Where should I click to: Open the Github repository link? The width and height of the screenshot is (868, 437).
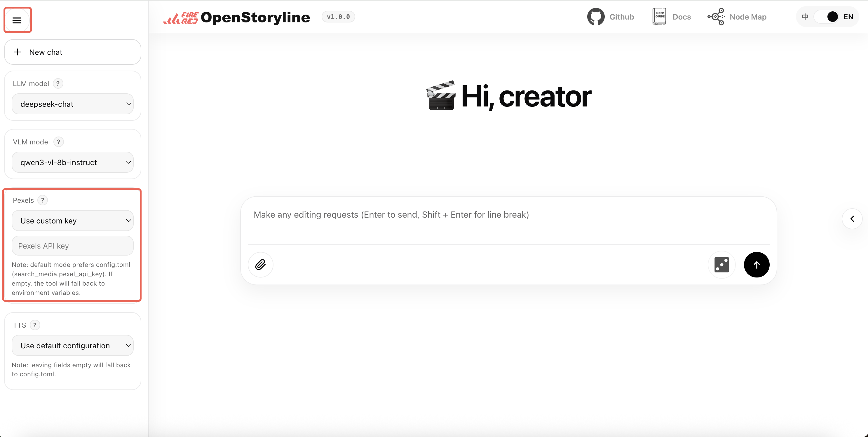click(611, 17)
